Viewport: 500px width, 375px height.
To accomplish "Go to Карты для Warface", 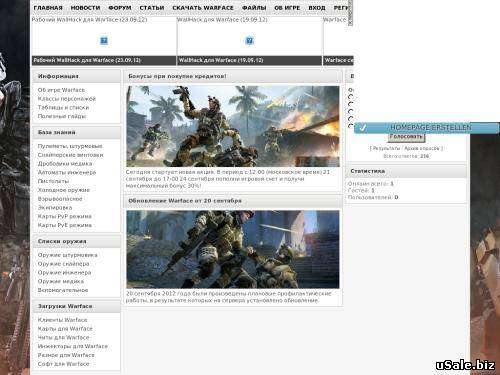I will point(65,329).
